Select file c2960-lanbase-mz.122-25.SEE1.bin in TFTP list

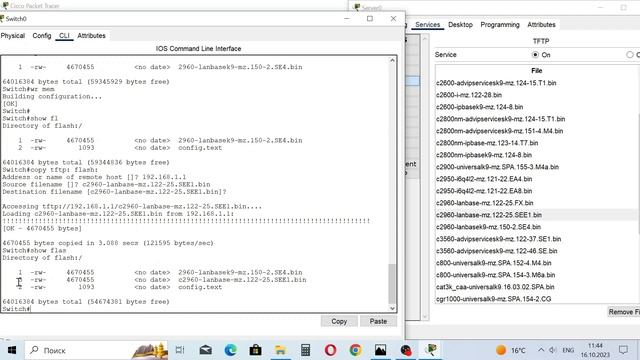(489, 215)
